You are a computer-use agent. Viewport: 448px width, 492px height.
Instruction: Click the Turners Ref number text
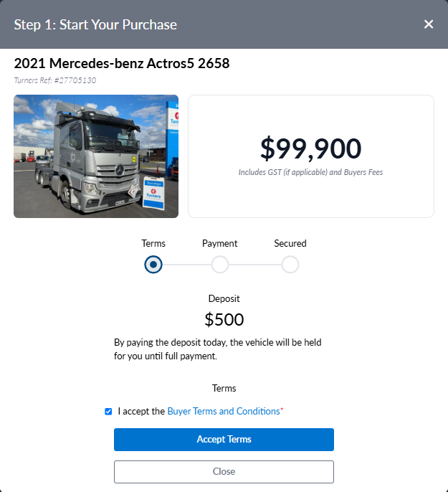(x=55, y=80)
